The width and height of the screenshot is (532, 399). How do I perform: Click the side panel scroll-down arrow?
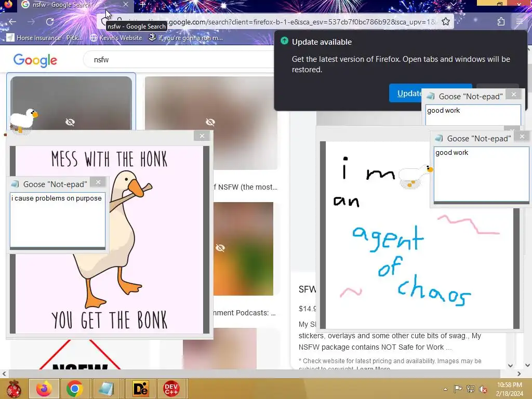(x=511, y=365)
